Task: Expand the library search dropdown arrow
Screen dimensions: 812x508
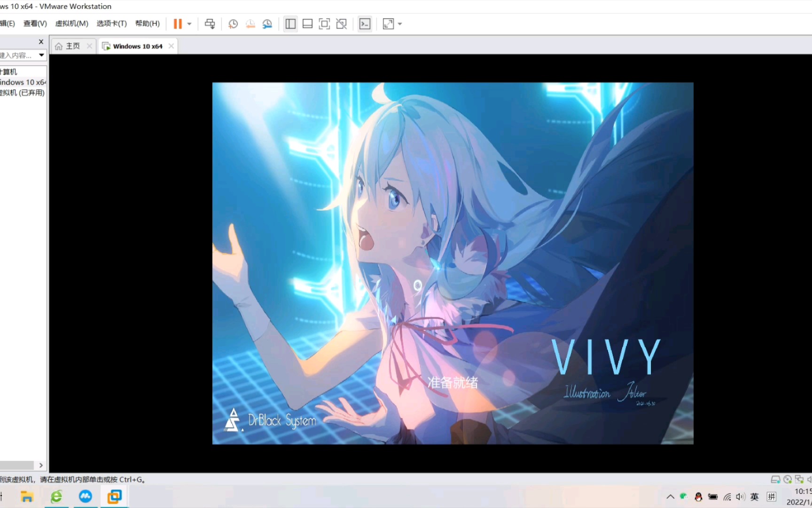Action: coord(41,56)
